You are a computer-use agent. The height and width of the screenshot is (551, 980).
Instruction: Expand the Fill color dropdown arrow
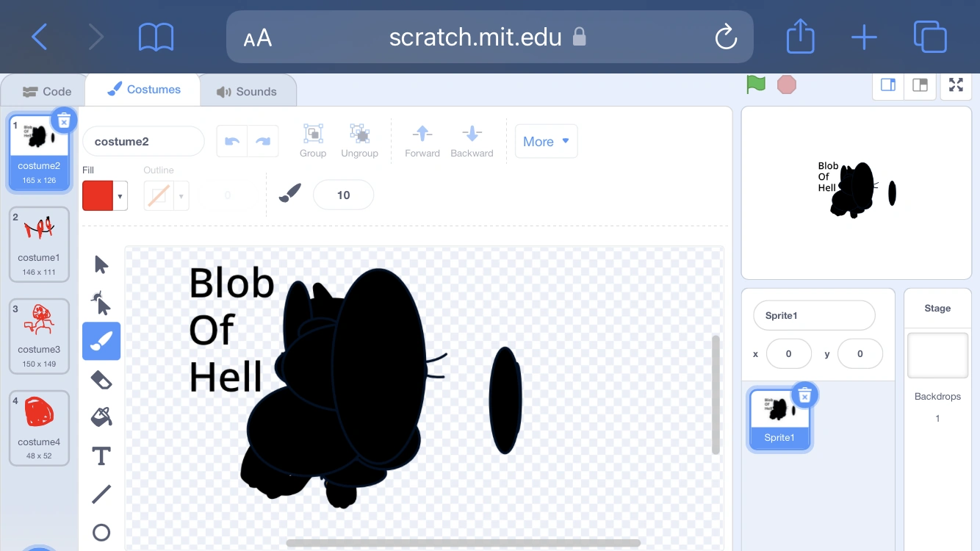[120, 196]
